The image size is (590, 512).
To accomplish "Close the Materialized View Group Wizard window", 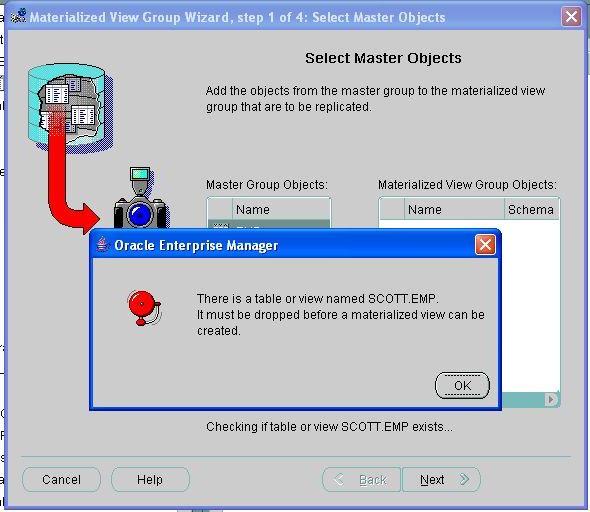I will point(571,17).
